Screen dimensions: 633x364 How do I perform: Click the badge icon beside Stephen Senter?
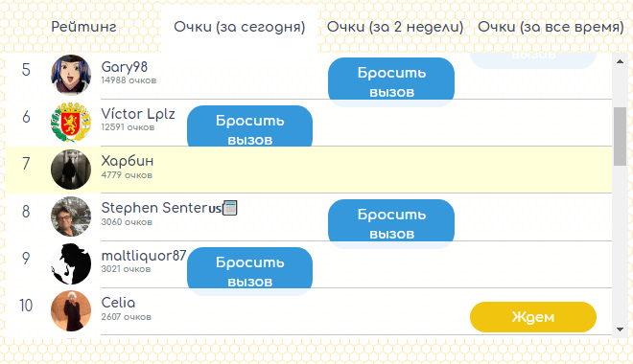click(x=230, y=208)
